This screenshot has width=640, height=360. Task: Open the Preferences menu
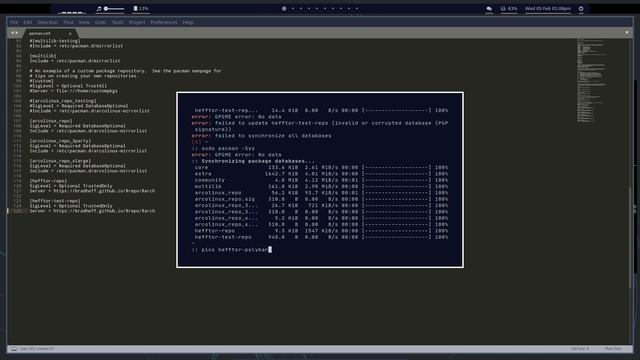pyautogui.click(x=164, y=22)
